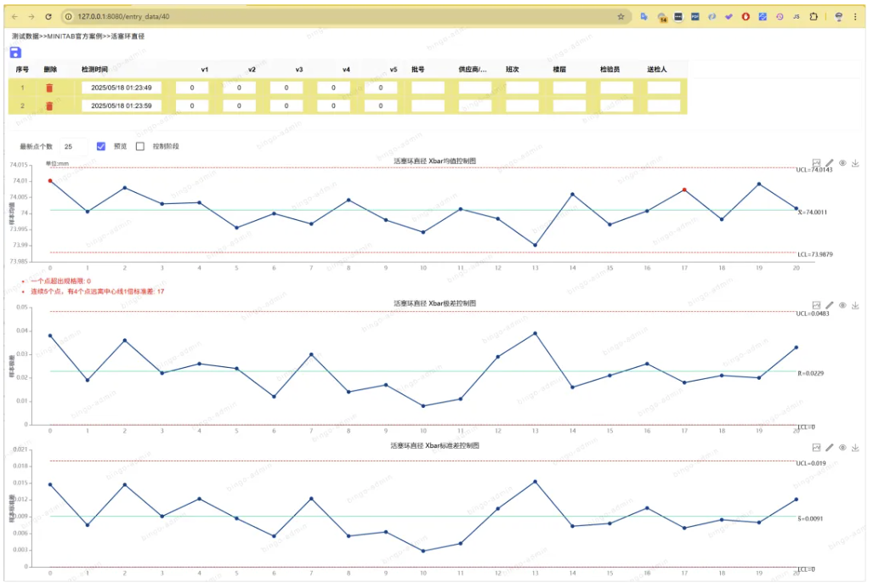The width and height of the screenshot is (879, 588).
Task: Toggle the eye icon on the mean chart
Action: point(842,162)
